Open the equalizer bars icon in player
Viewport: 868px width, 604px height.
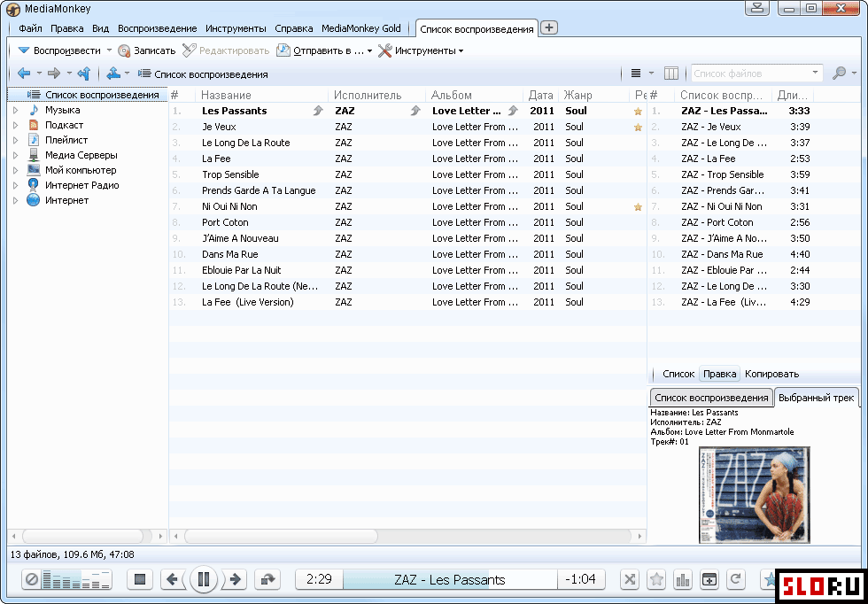(683, 579)
